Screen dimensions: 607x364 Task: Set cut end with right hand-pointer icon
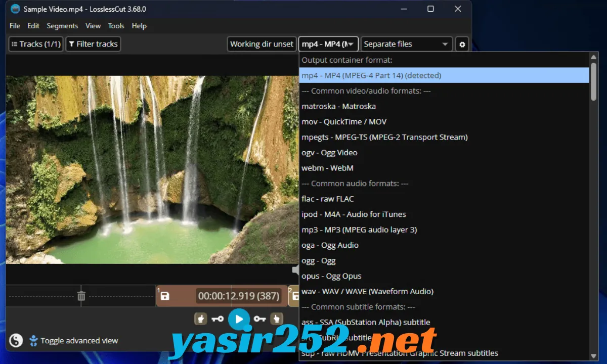pyautogui.click(x=276, y=318)
